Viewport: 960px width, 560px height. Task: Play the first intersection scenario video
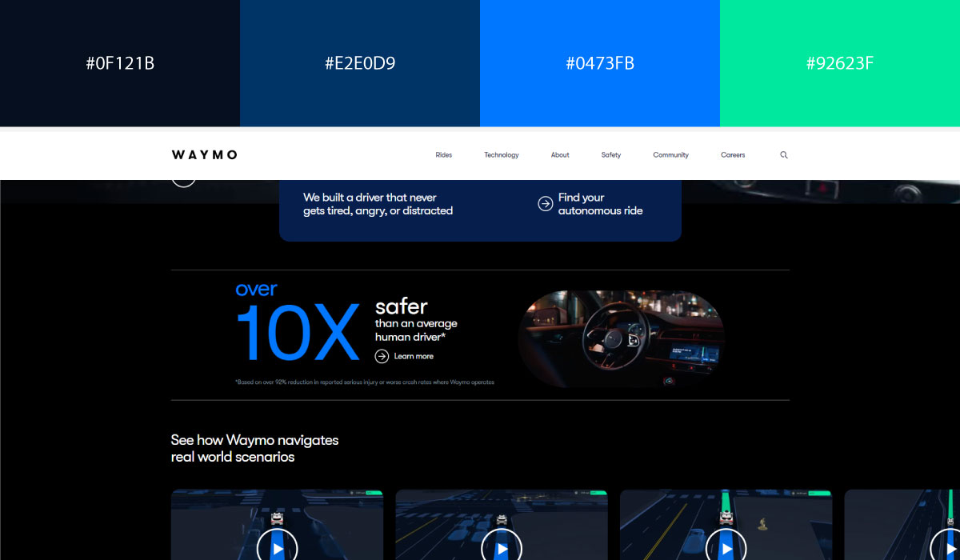(277, 549)
